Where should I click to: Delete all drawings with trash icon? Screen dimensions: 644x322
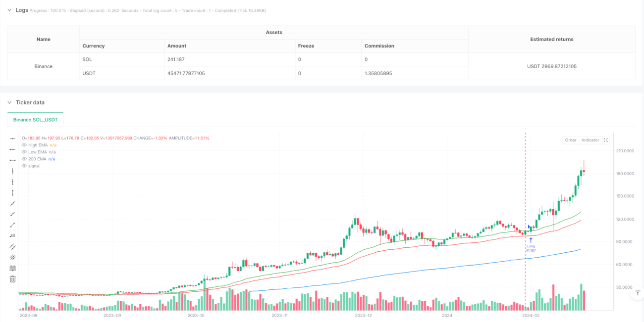[x=13, y=279]
